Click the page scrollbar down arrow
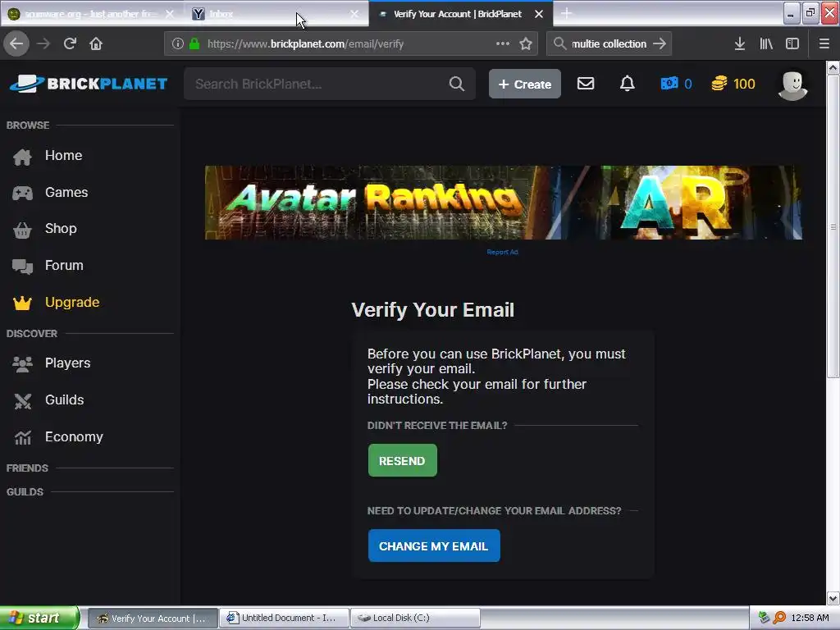Screen dimensions: 840x630 [x=833, y=598]
